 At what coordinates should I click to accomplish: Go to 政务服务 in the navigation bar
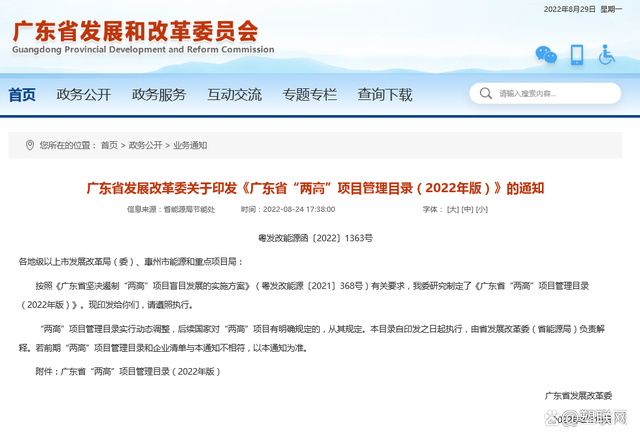[x=158, y=95]
